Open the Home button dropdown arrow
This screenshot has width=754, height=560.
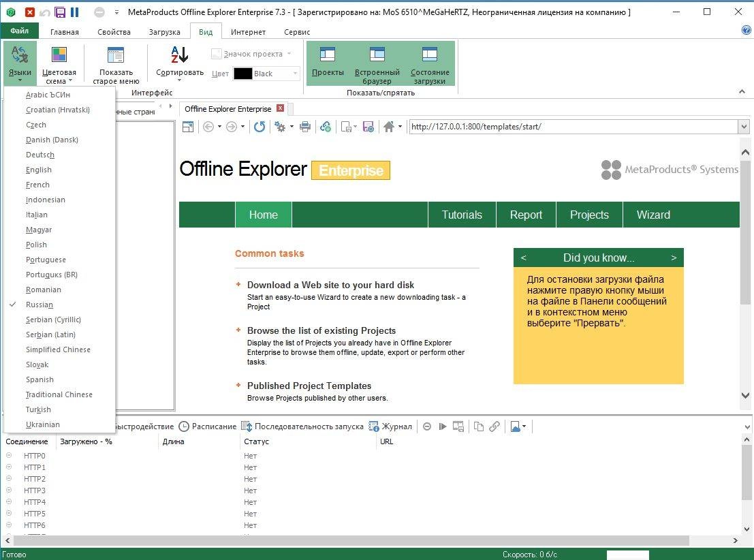pos(400,127)
